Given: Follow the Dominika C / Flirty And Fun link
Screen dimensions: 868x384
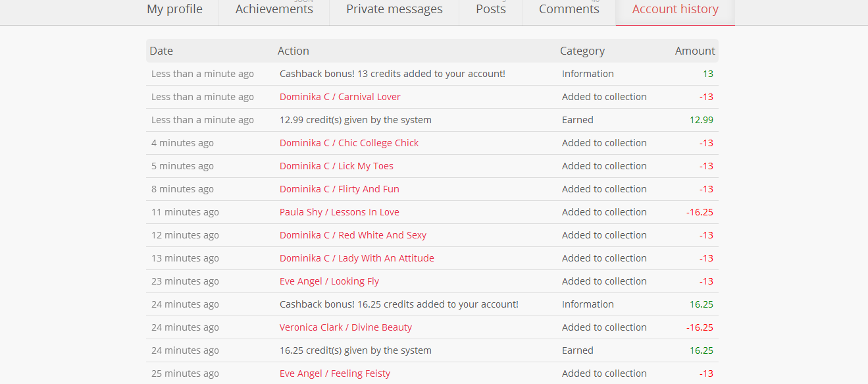Looking at the screenshot, I should 340,189.
